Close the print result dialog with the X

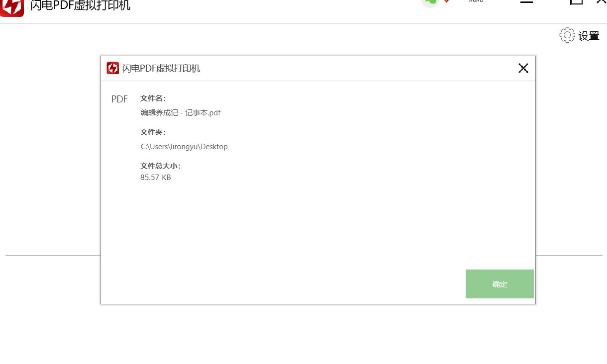tap(523, 68)
